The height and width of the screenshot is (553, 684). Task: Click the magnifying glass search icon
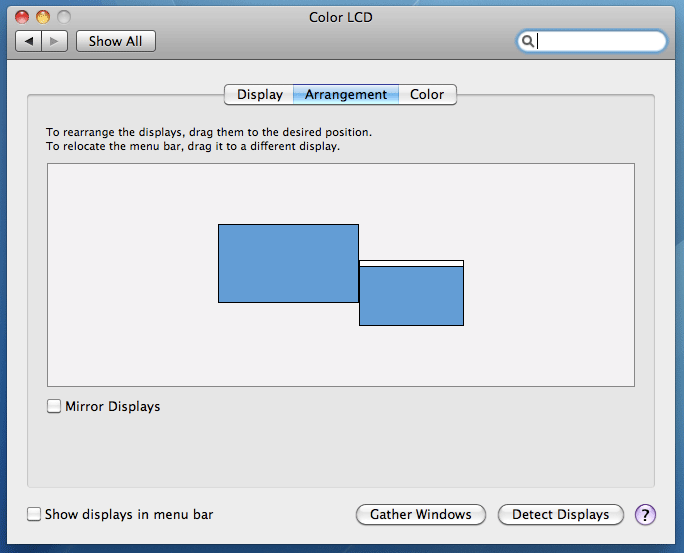[527, 41]
